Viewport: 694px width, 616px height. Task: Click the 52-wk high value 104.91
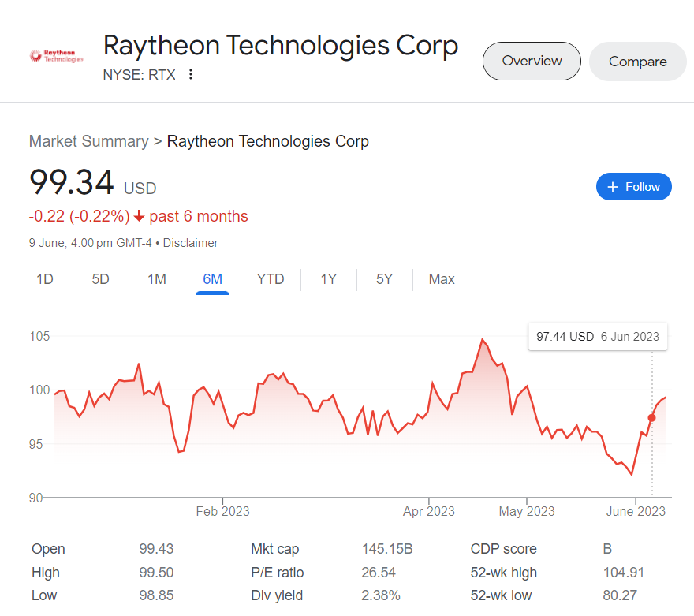tap(623, 572)
